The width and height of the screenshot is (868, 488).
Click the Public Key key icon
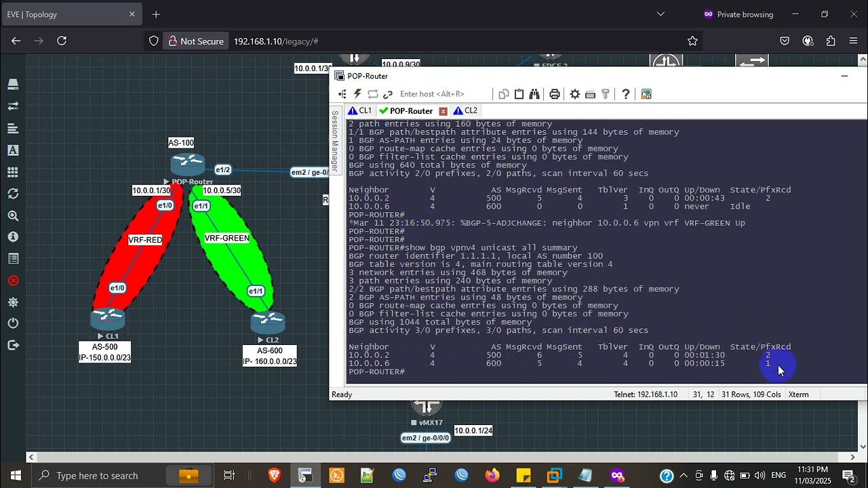[x=606, y=94]
